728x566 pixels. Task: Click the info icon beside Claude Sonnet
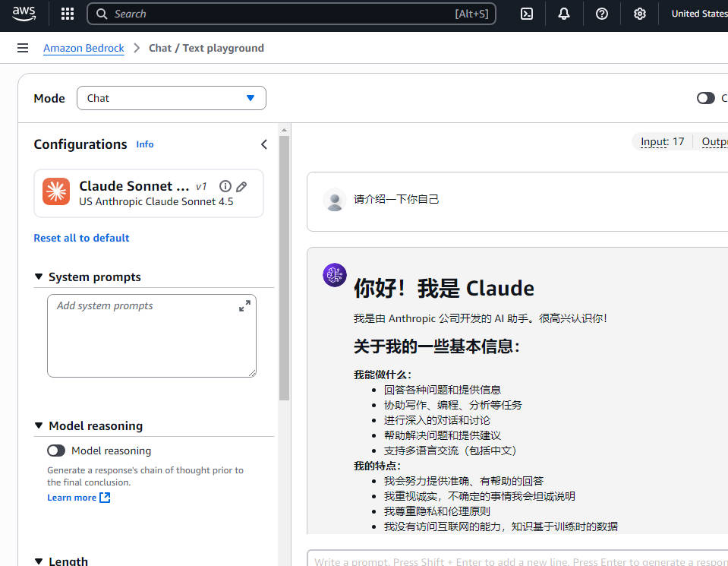pos(225,186)
